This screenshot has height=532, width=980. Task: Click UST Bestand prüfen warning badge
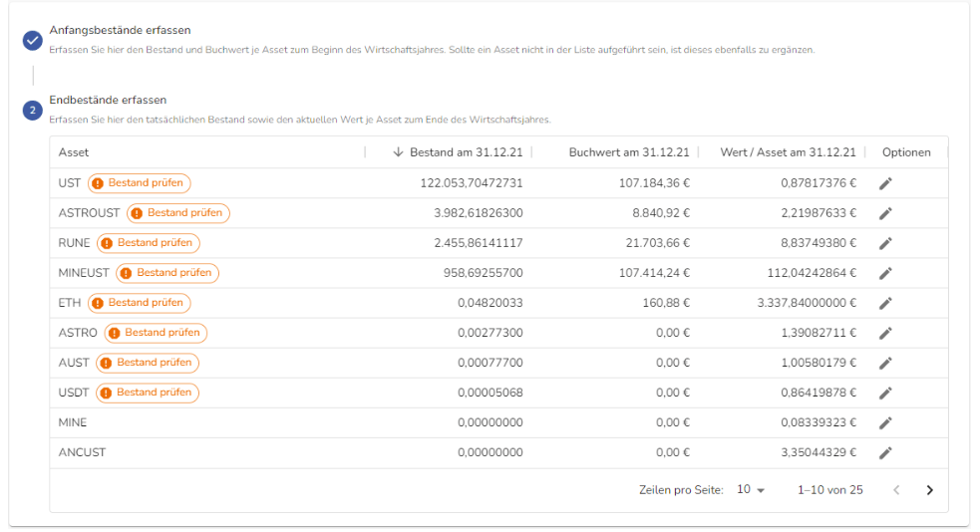point(140,183)
